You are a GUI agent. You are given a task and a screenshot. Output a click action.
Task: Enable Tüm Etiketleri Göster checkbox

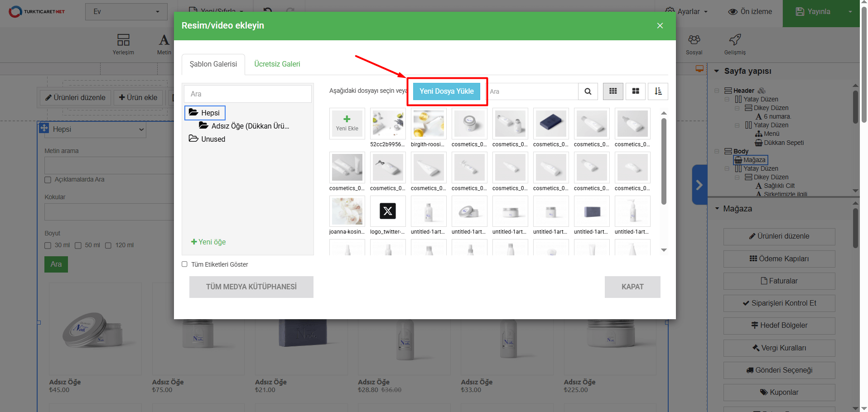point(185,264)
